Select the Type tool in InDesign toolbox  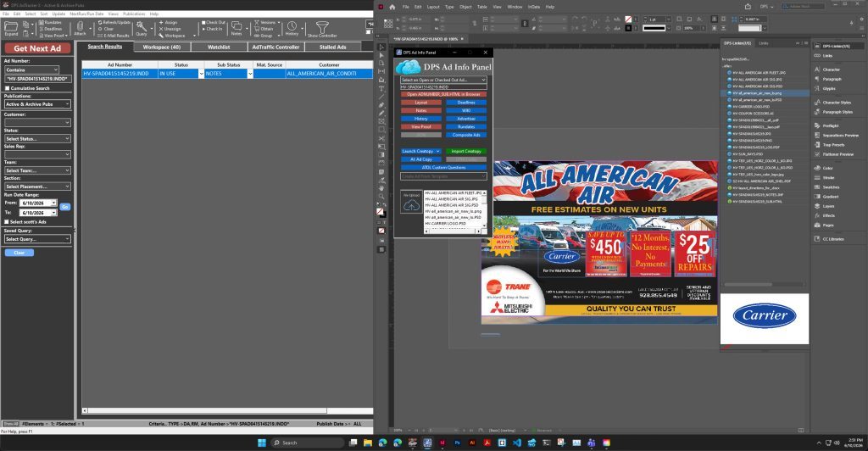(381, 88)
